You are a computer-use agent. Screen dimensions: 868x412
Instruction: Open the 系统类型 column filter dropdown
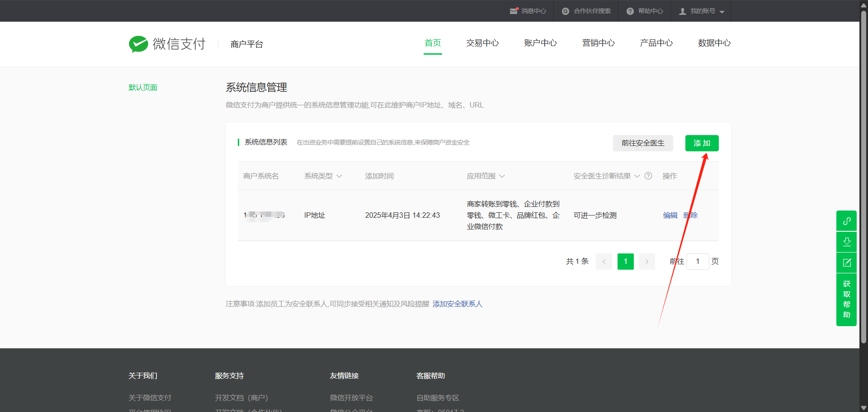339,176
